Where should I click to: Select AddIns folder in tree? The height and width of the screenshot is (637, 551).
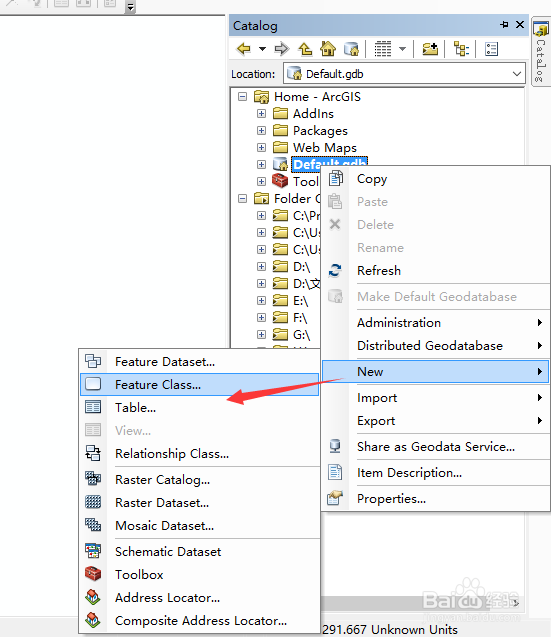tap(313, 114)
